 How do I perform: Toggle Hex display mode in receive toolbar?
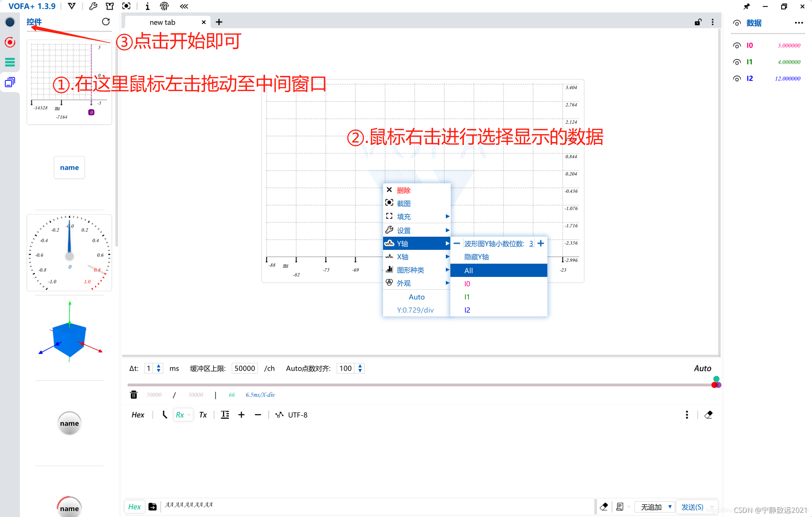(x=138, y=415)
